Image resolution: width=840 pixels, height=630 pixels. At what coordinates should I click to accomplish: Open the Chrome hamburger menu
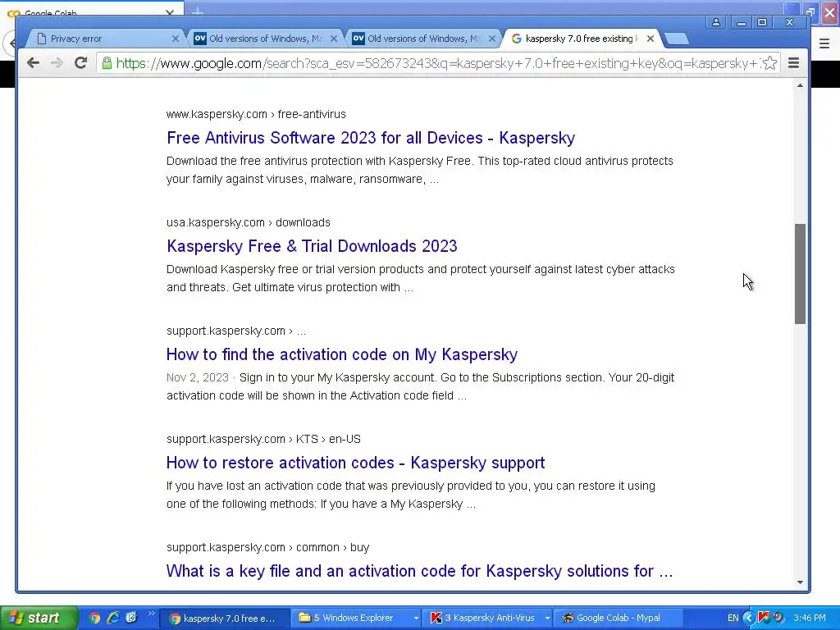point(794,63)
